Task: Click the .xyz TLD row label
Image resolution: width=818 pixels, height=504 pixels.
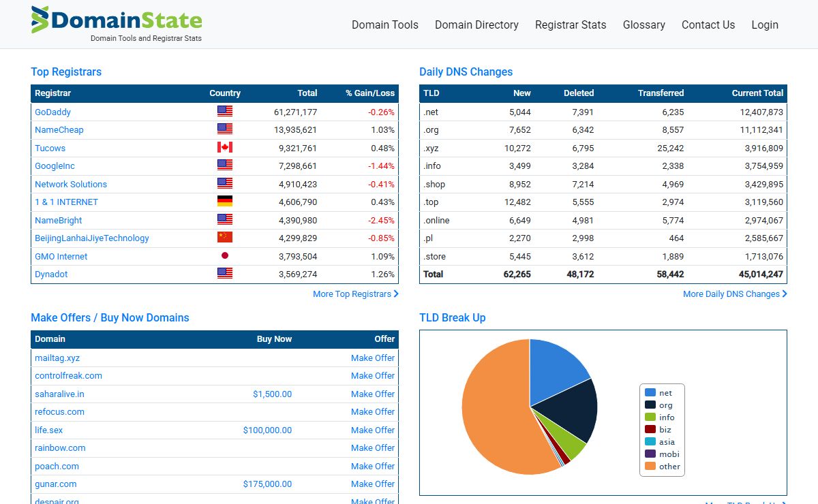Action: tap(431, 148)
